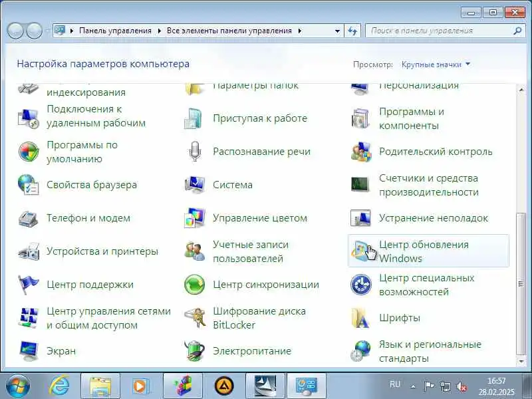Click the Телефон и модем icon
Image resolution: width=532 pixels, height=399 pixels.
point(28,218)
